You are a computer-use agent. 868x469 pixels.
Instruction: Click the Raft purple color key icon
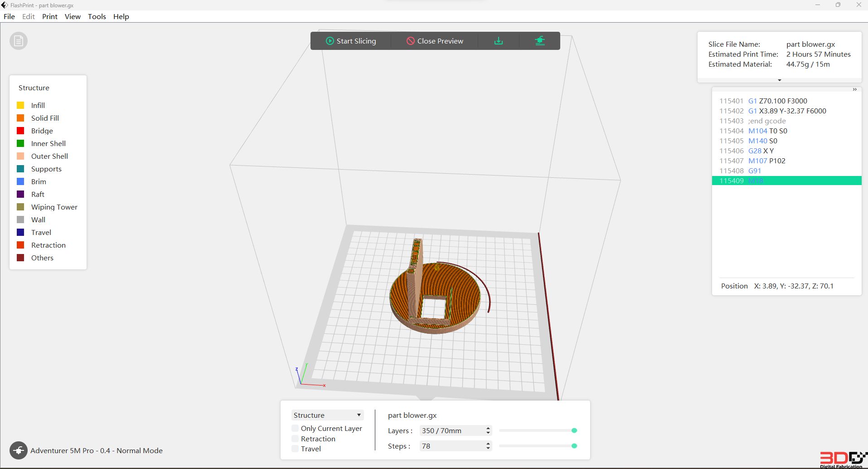click(x=20, y=194)
